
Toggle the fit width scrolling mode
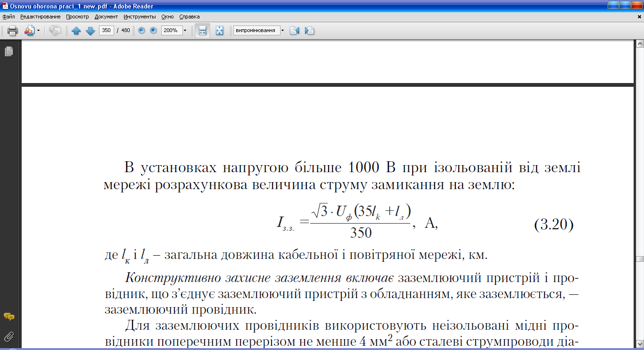(x=202, y=31)
